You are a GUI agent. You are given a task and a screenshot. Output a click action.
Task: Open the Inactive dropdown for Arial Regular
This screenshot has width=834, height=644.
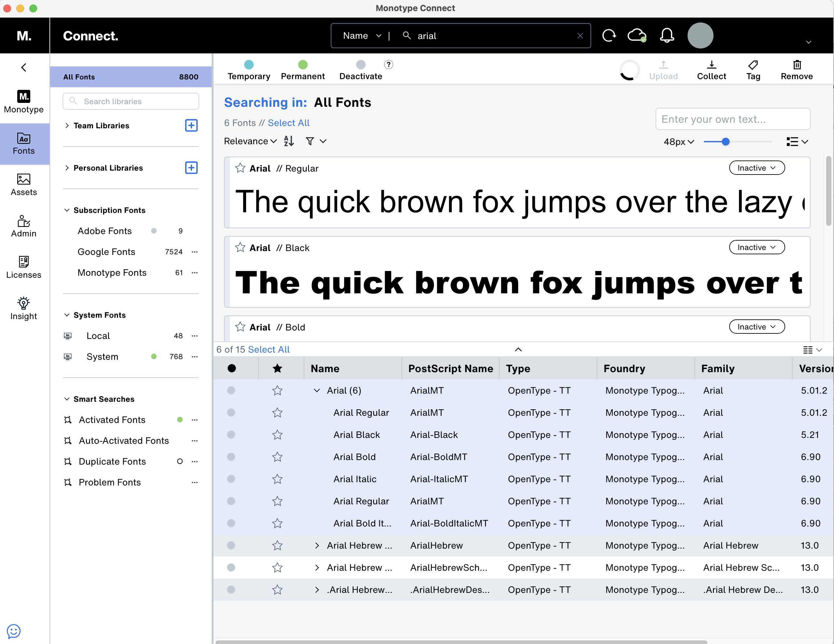pos(757,168)
